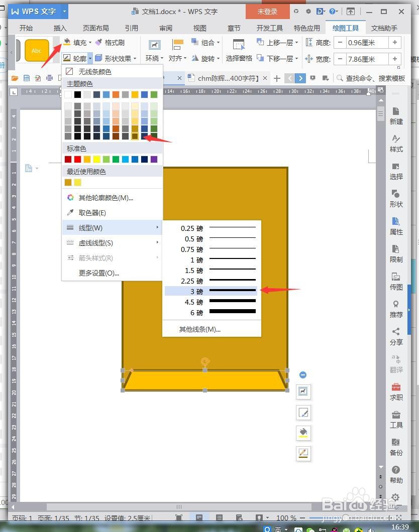Click the floating shape fill bucket button

click(x=303, y=433)
